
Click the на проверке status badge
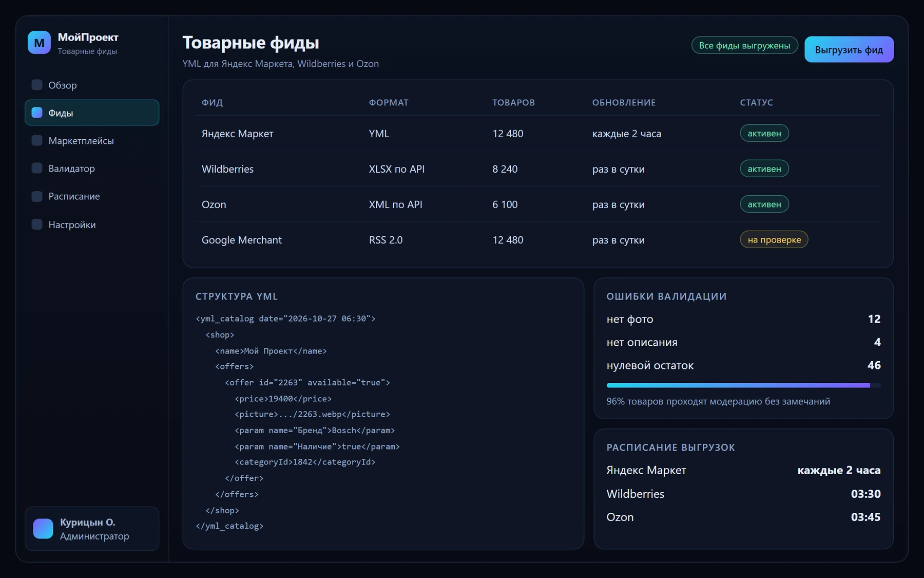click(774, 239)
